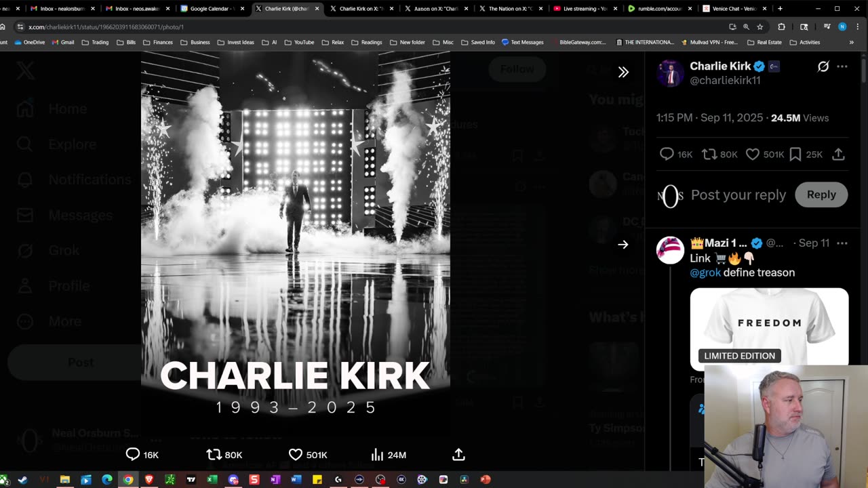Open File Explorer from the taskbar
Screen dimensions: 868x488
coord(64,479)
